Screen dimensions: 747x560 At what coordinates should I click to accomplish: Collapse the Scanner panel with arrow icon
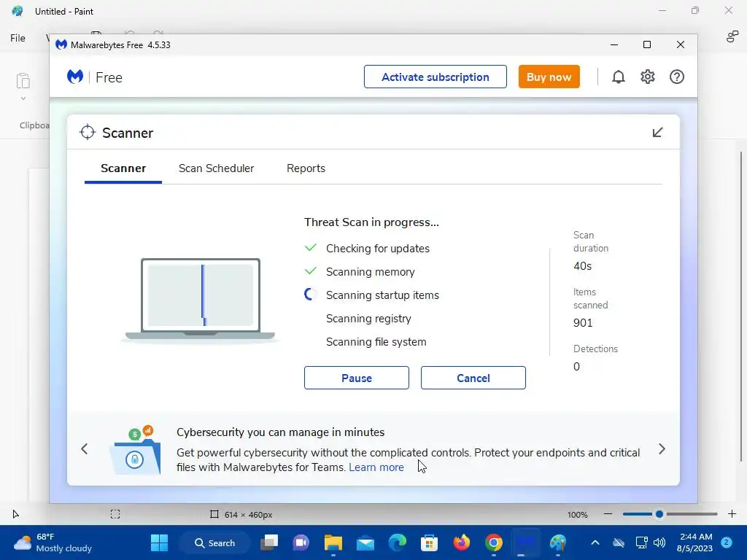tap(657, 133)
